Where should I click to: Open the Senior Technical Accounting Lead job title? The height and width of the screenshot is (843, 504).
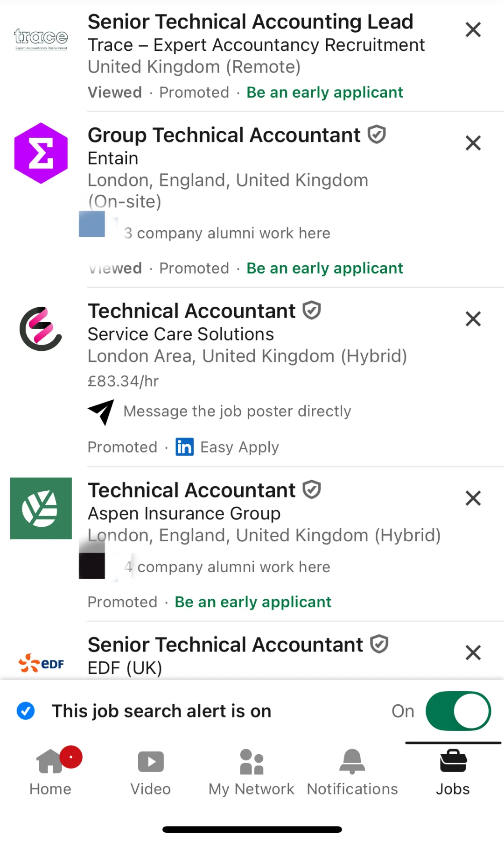pyautogui.click(x=250, y=22)
